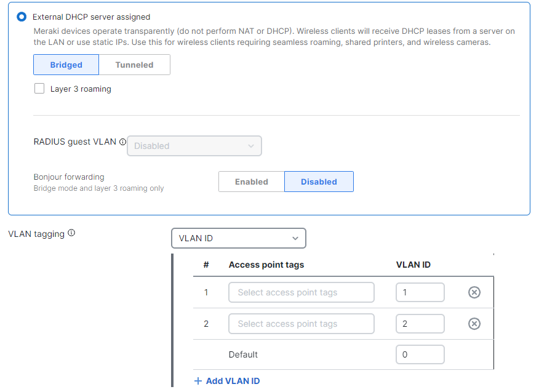Click the VLAN ID field containing 1
Viewport: 539px width, 392px height.
click(420, 292)
